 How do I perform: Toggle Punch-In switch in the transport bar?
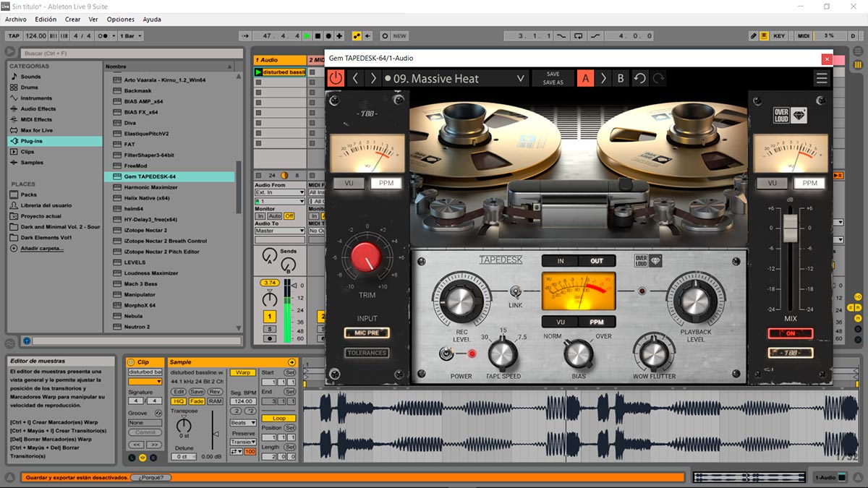click(x=562, y=35)
